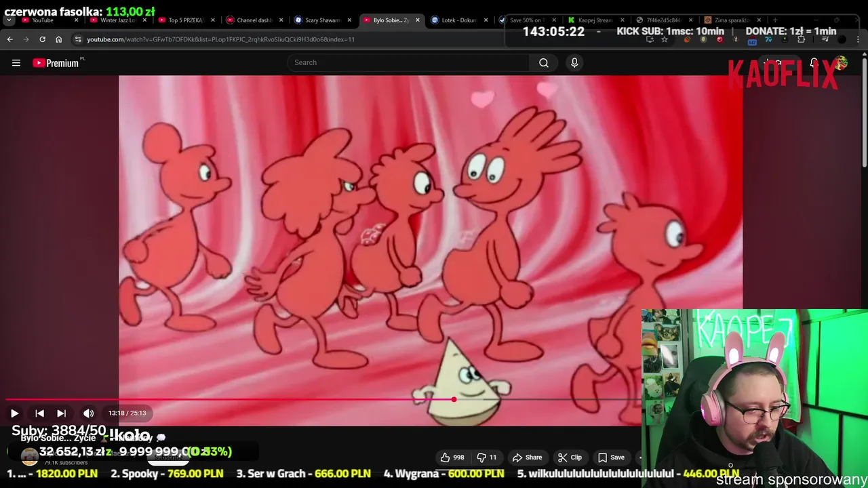Skip to the next video in playlist
Viewport: 868px width, 488px height.
(x=61, y=413)
